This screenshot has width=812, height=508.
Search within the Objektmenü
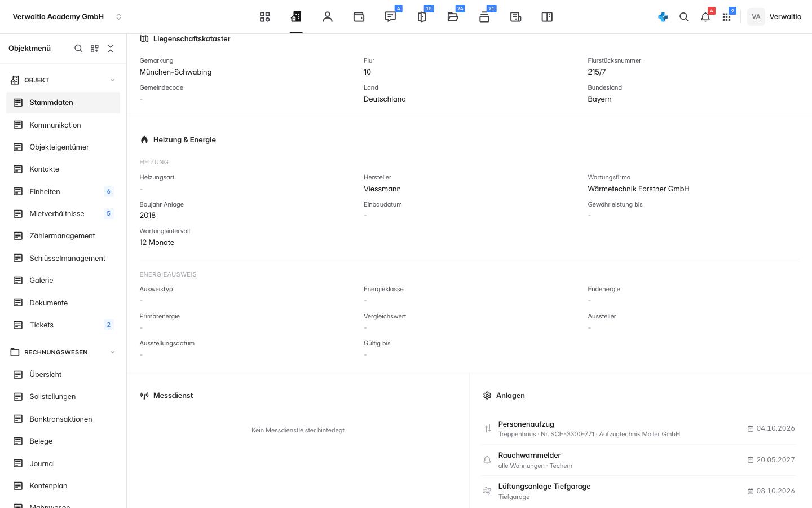click(x=78, y=49)
